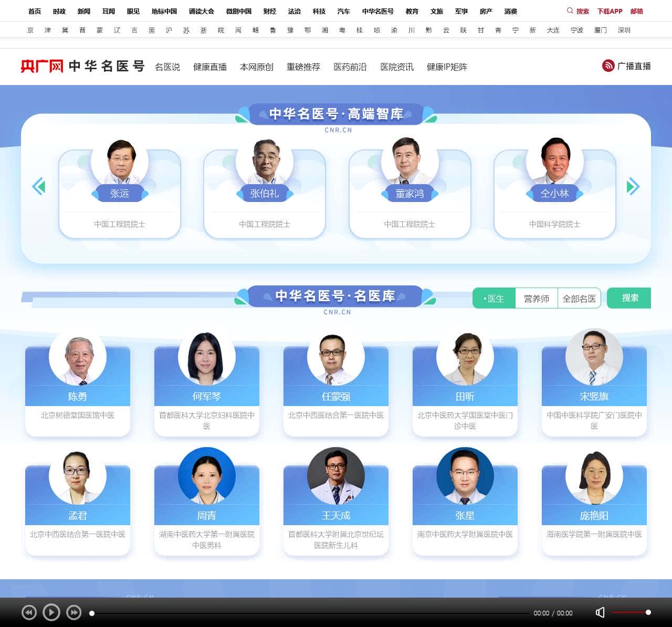Open doctor 王天成's photo
The height and width of the screenshot is (627, 672).
[336, 476]
